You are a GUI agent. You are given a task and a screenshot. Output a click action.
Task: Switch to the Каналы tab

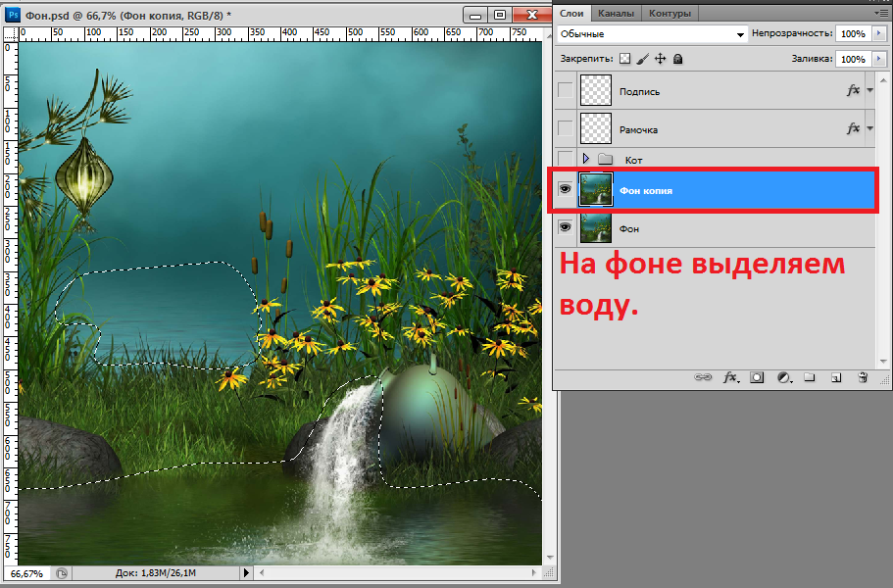coord(616,13)
